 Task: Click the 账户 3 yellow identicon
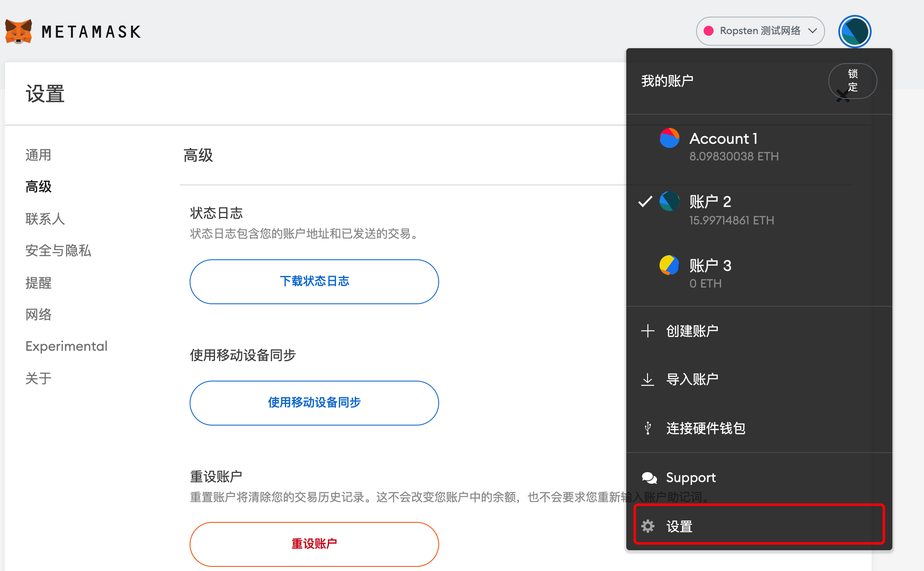point(669,265)
